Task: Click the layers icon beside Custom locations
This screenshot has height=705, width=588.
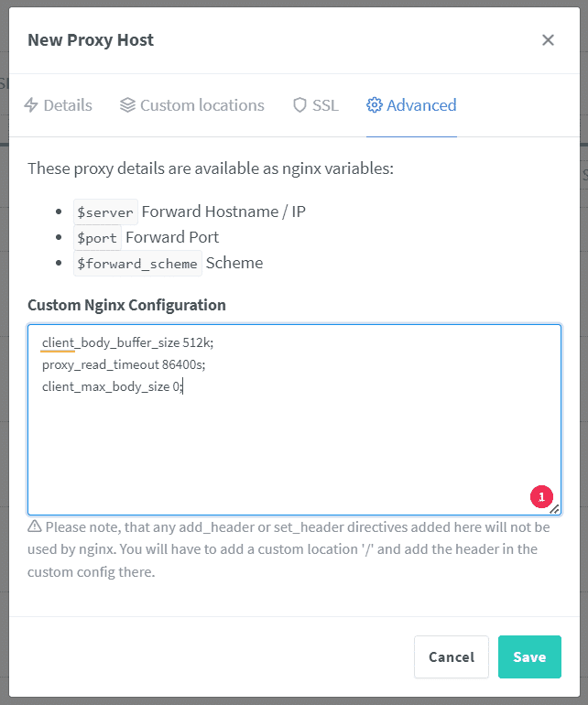Action: [x=128, y=105]
